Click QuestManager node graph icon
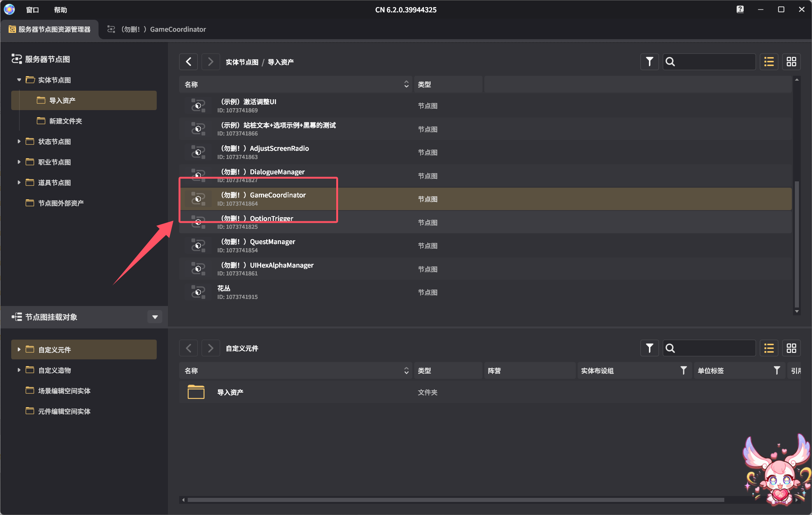Image resolution: width=812 pixels, height=515 pixels. (198, 246)
